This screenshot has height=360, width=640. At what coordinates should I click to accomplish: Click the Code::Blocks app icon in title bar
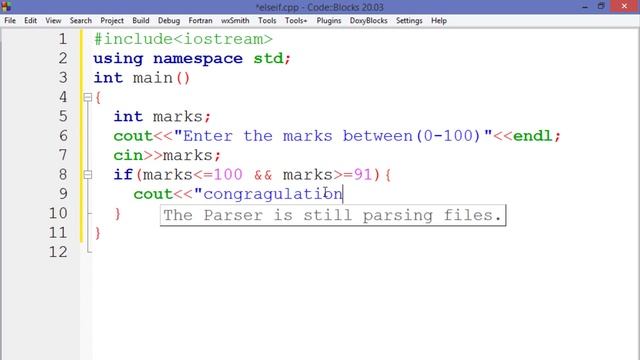pyautogui.click(x=6, y=6)
